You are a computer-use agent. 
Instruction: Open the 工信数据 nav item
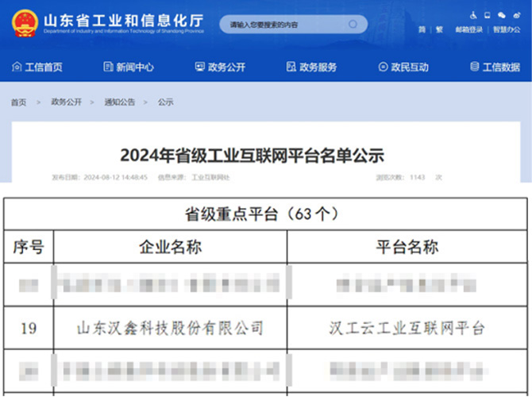pos(495,67)
